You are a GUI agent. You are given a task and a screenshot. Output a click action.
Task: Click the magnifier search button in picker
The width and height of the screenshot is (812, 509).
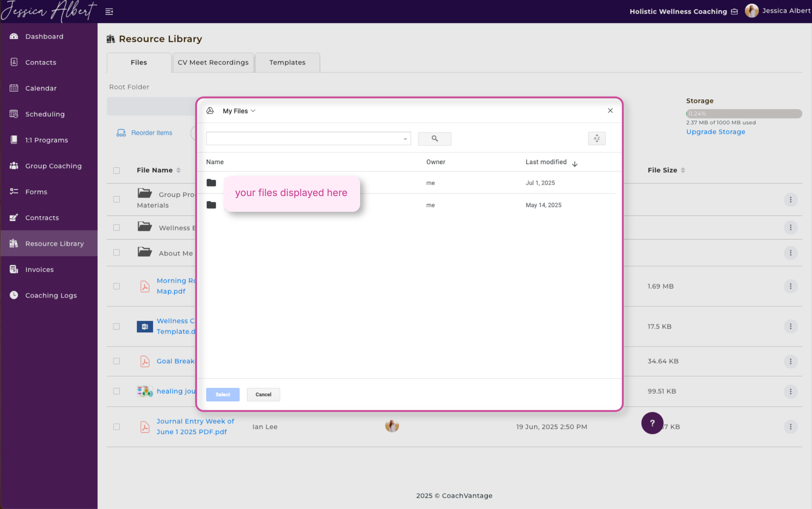[434, 139]
